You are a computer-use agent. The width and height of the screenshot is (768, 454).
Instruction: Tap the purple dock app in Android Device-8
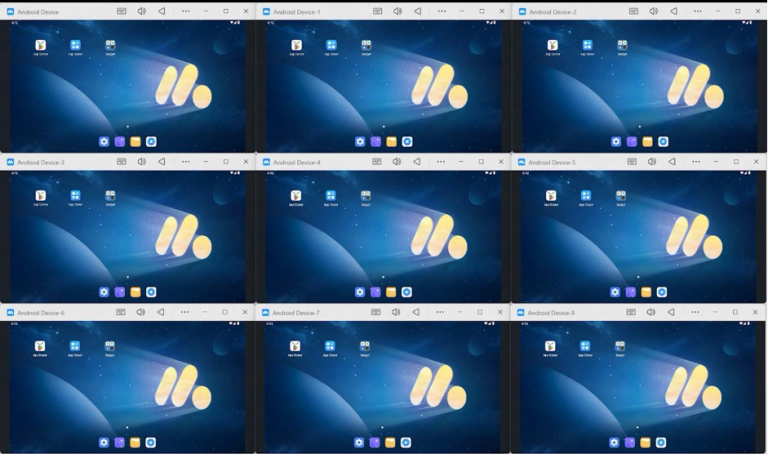630,442
